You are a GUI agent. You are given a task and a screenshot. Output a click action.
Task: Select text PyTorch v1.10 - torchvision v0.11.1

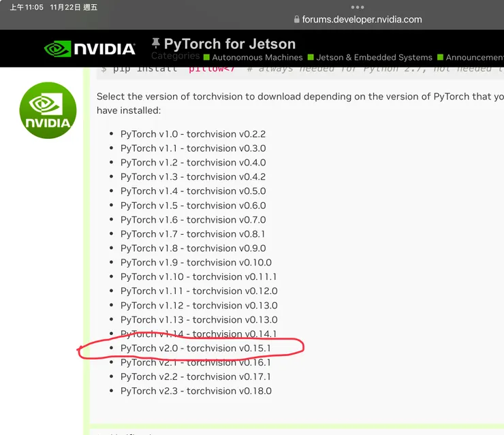coord(198,276)
